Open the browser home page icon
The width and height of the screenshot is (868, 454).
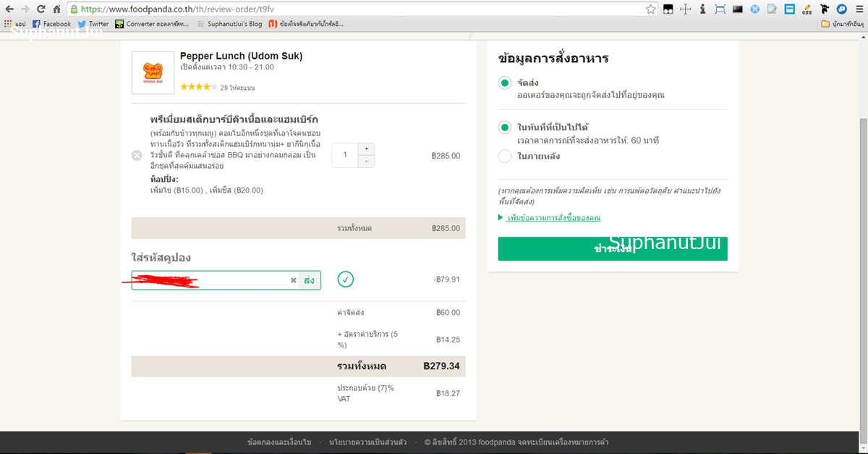56,9
